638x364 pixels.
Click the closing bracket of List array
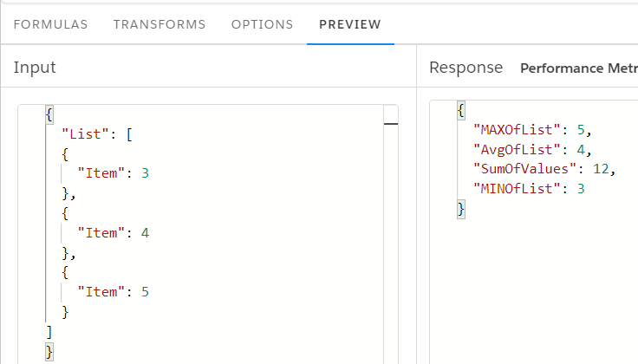pos(49,332)
